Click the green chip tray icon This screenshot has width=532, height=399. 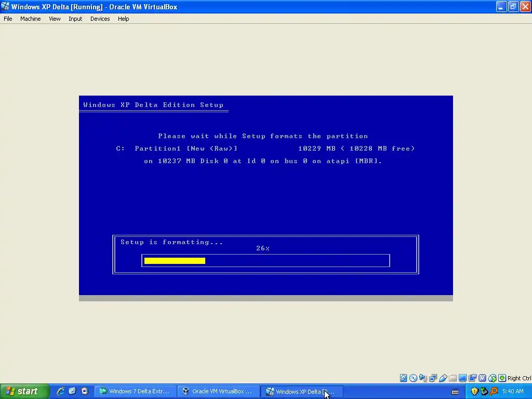[484, 391]
